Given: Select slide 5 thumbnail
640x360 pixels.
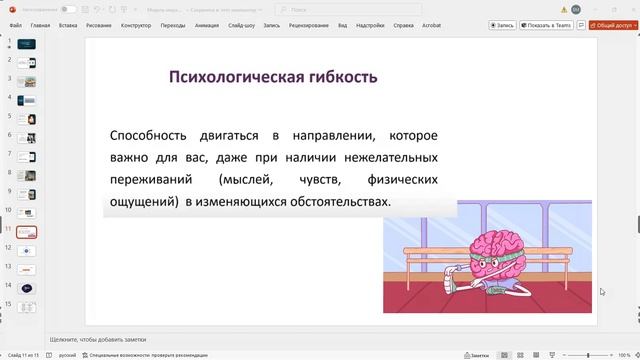Looking at the screenshot, I should tap(27, 119).
